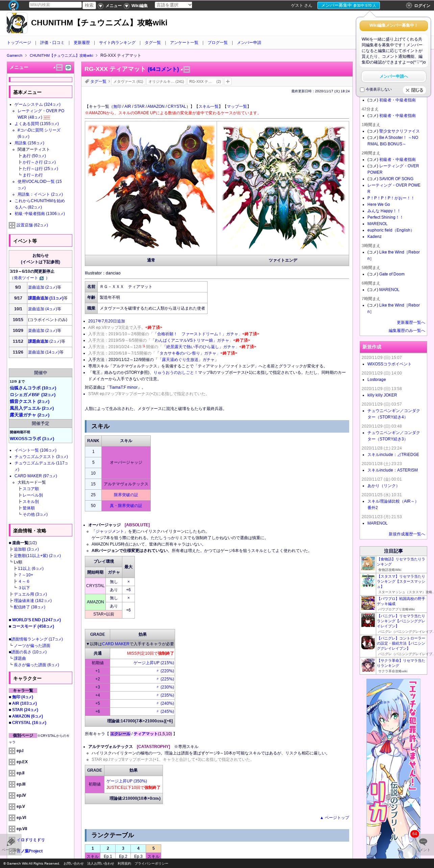Click the 【パワプロ】戦国高校 article thumbnail icon
This screenshot has width=434, height=868.
(368, 603)
